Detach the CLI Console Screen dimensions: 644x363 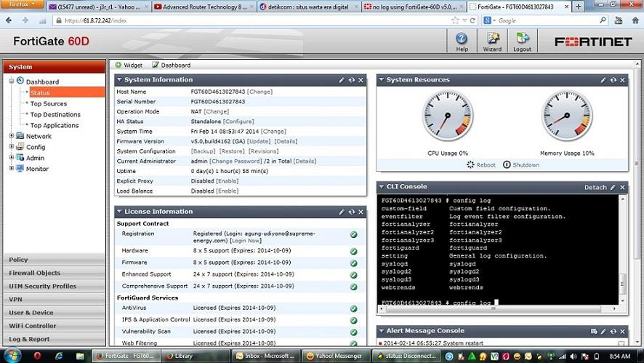tap(595, 187)
